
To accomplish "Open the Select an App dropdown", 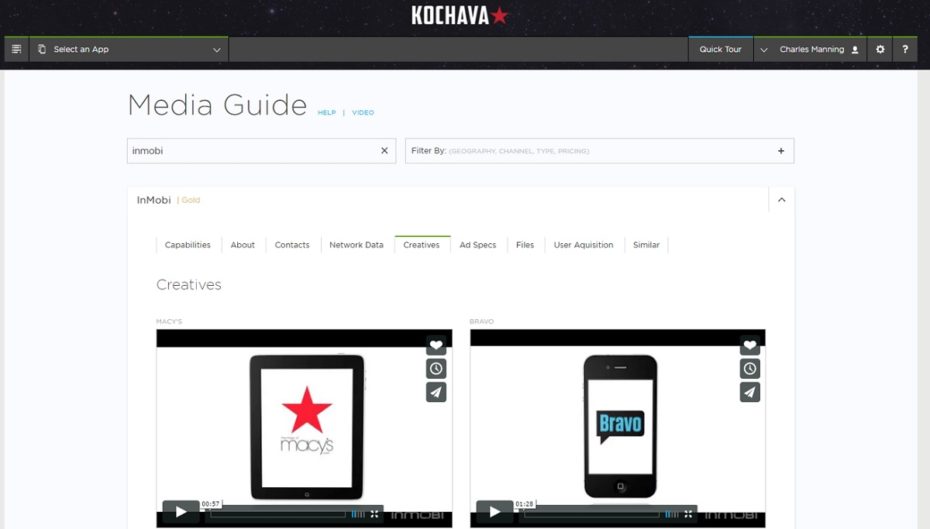I will 129,49.
